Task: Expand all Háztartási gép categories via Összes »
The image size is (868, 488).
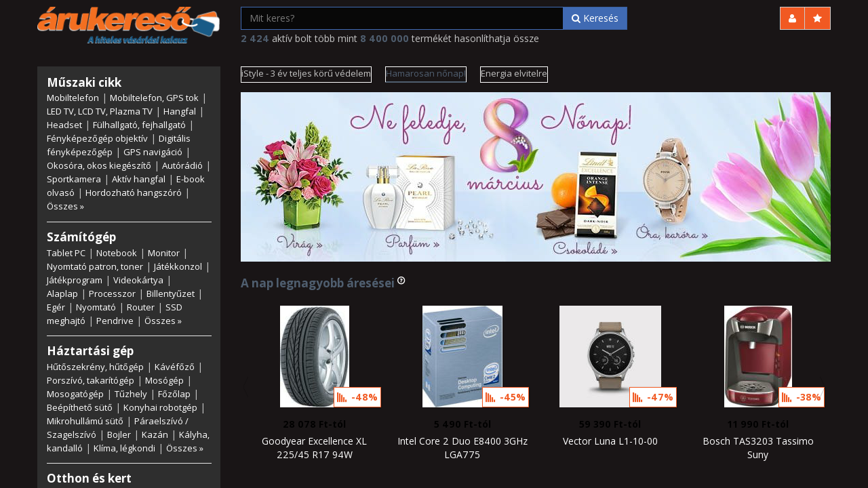Action: pos(184,448)
